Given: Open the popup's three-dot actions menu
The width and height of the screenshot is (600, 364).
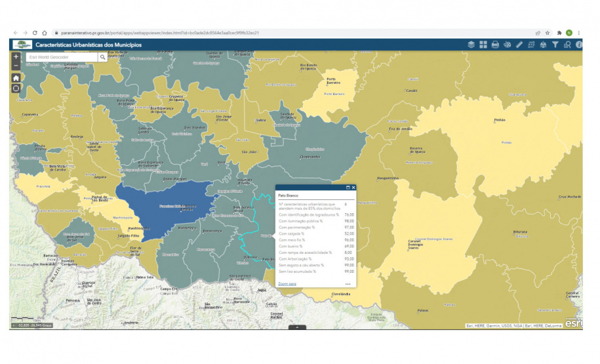Looking at the screenshot, I should click(x=348, y=284).
